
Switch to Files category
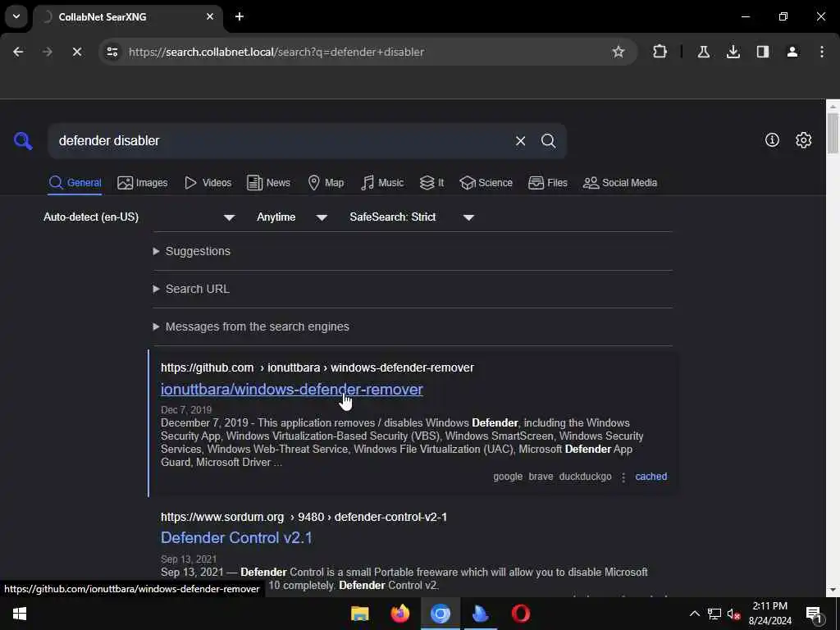(547, 183)
